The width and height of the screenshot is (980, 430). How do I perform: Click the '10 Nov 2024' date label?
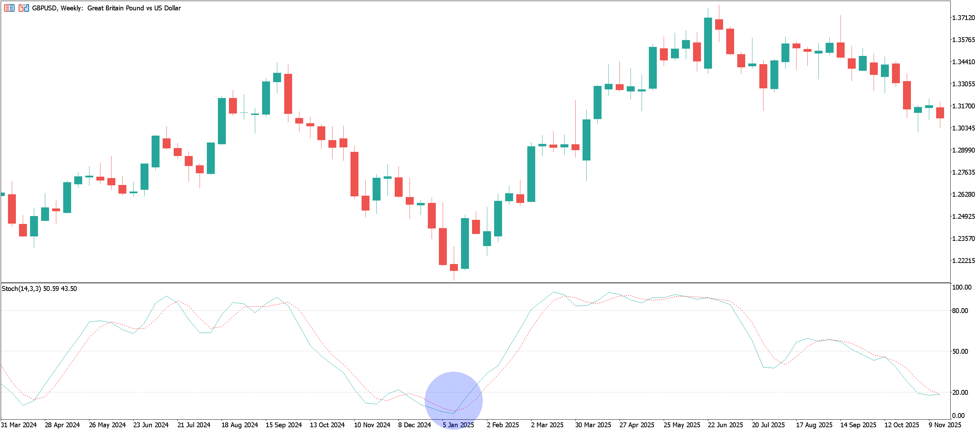(372, 425)
